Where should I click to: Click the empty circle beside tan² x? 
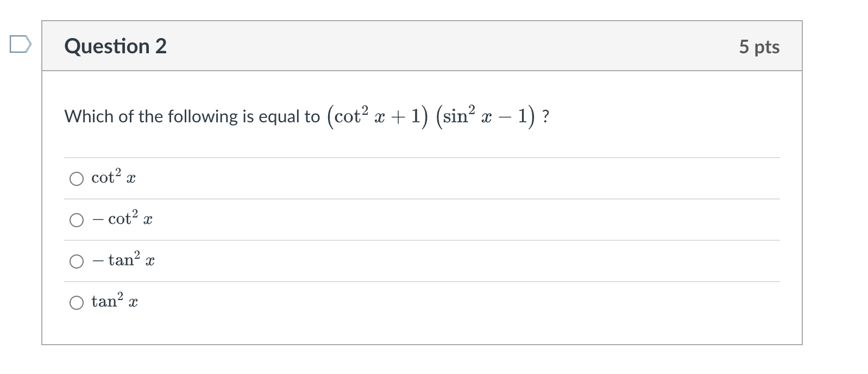77,302
